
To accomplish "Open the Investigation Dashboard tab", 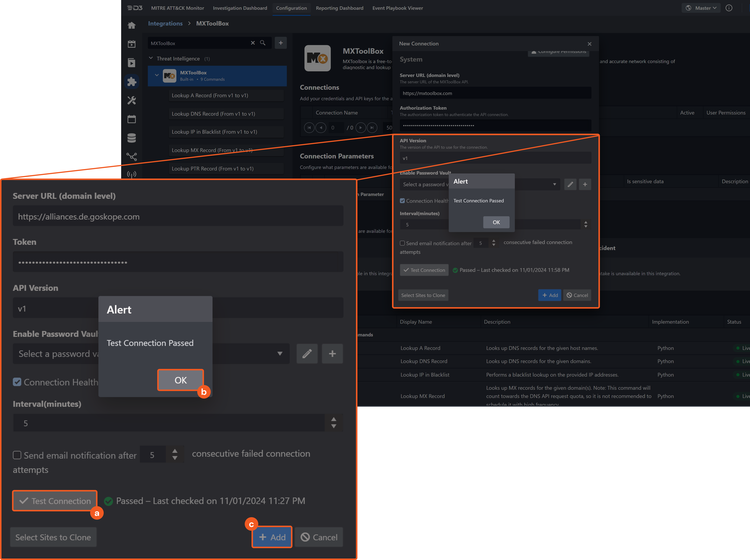I will click(240, 8).
